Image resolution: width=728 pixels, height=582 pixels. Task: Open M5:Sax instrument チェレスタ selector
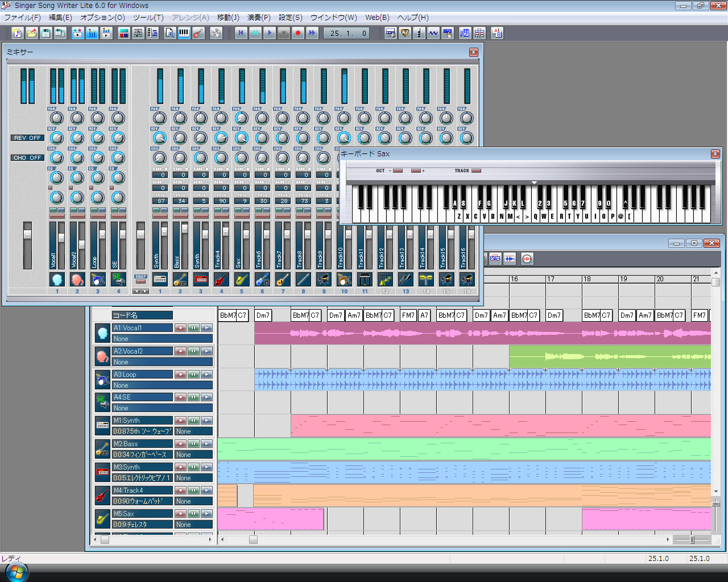pos(142,525)
